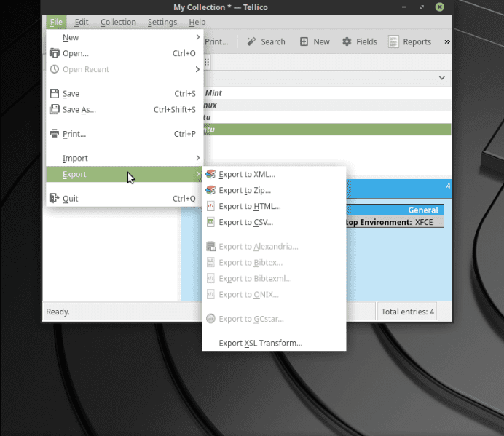Open the Collection menu

point(118,22)
